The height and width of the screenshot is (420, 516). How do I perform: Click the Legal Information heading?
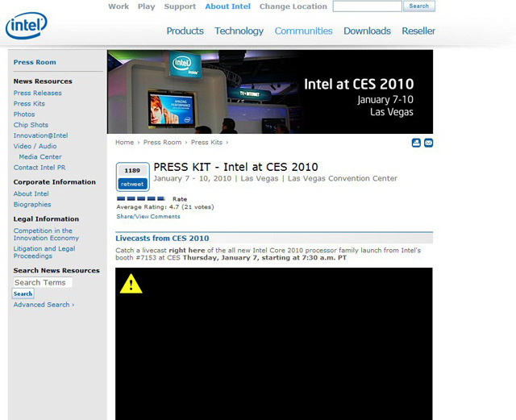[x=46, y=219]
